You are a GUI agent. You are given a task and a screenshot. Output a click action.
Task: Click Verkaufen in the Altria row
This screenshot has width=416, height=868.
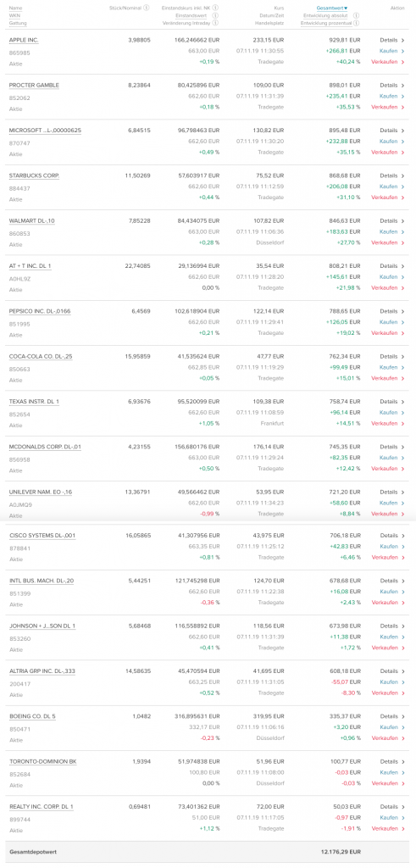coord(388,693)
